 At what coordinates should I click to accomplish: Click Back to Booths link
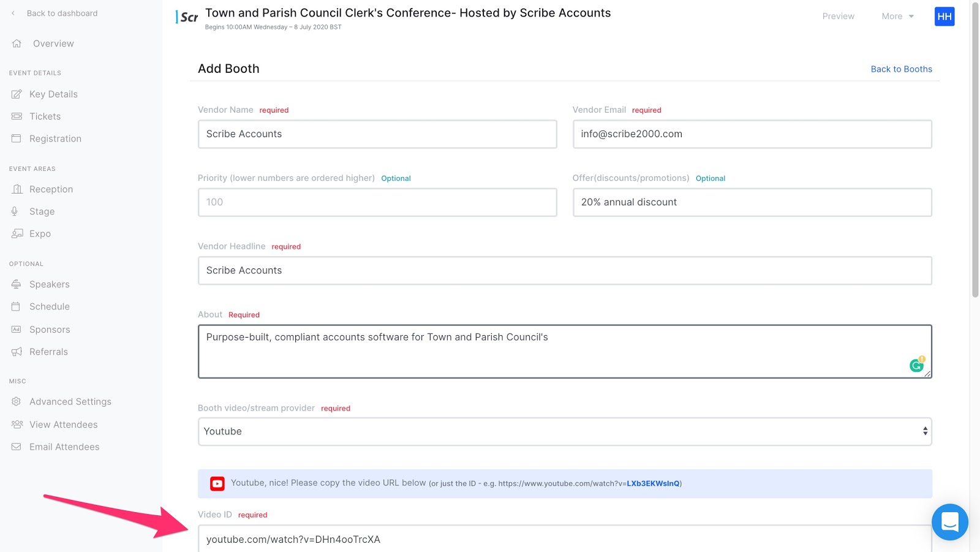(901, 69)
